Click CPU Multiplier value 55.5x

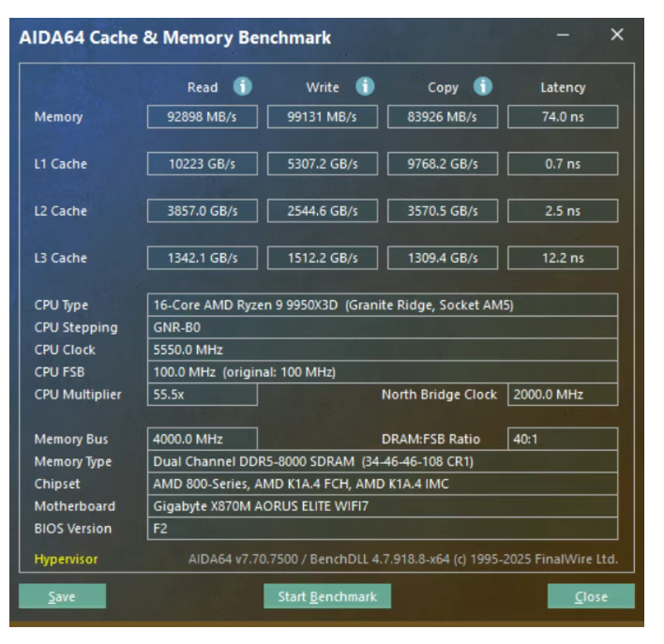pos(202,395)
